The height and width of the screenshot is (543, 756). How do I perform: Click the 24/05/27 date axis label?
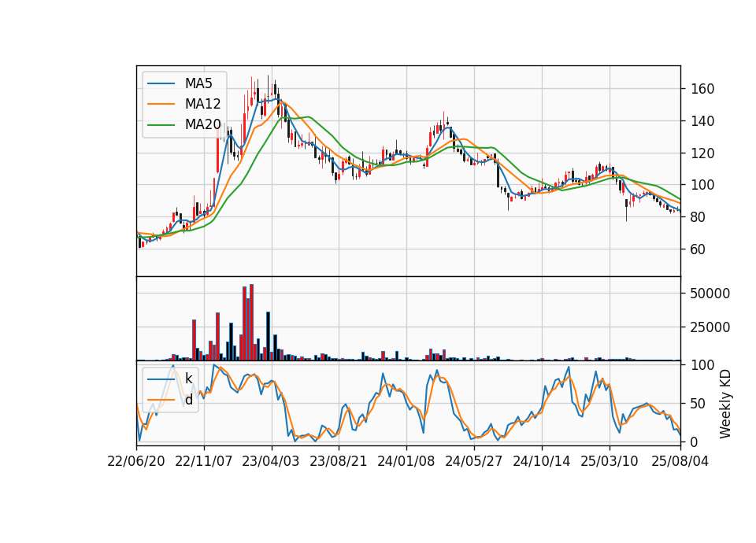pos(473,461)
